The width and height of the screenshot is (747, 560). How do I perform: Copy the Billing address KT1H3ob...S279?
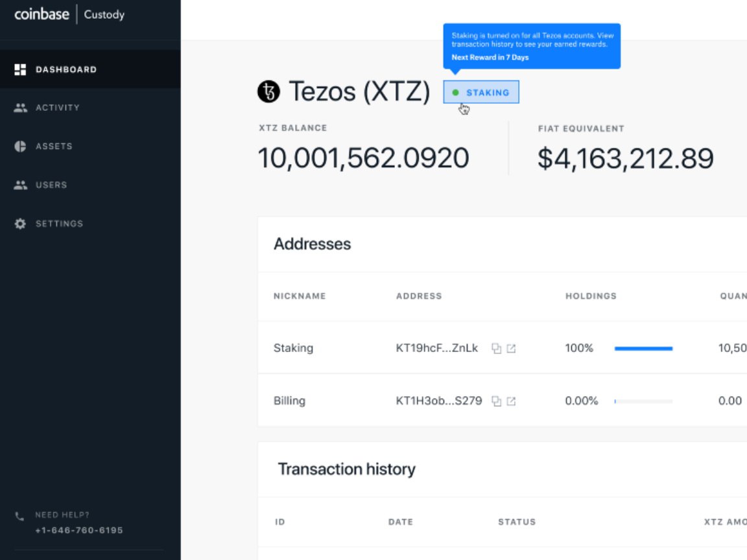tap(497, 401)
